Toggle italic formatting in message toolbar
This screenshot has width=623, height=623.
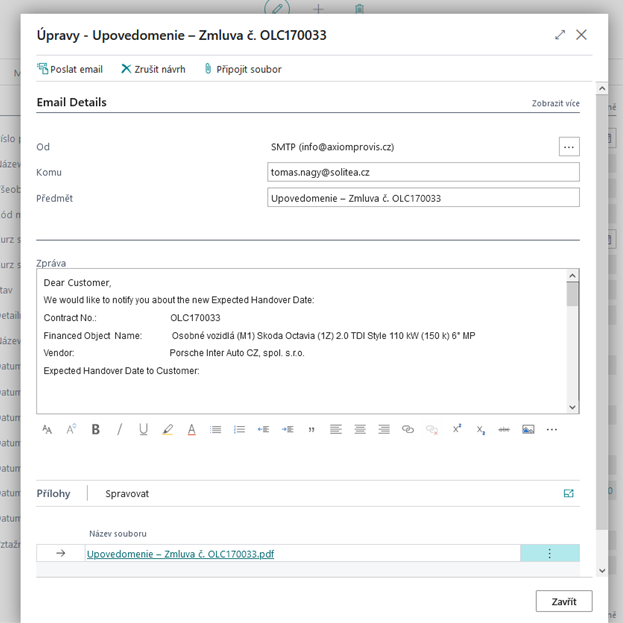coord(120,429)
